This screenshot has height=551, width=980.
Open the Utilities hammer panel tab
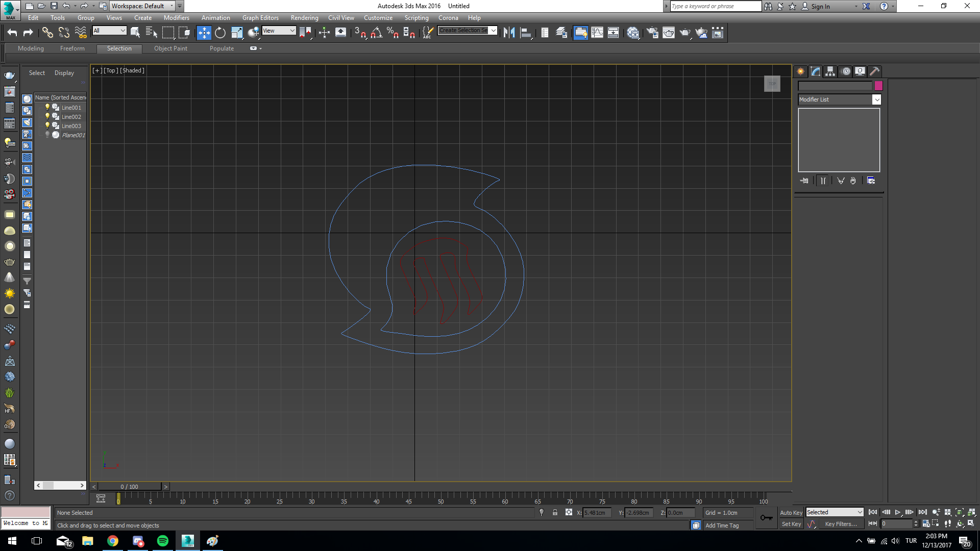(875, 71)
